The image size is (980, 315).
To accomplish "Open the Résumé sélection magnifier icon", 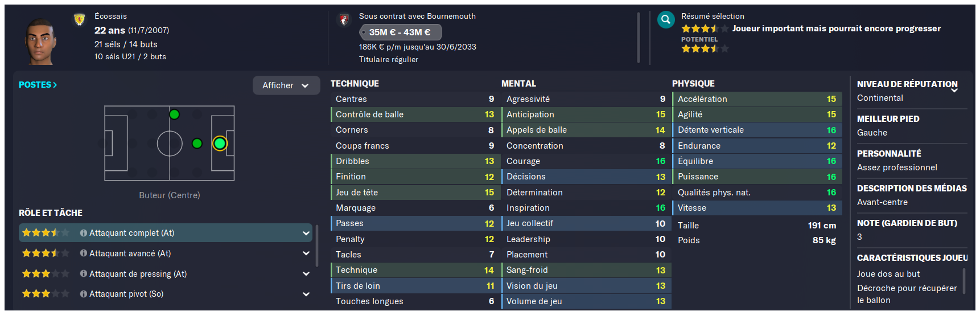I will click(665, 20).
